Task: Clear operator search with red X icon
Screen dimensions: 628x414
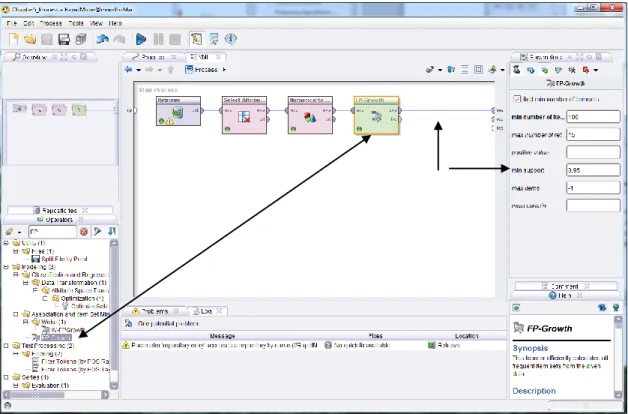Action: [84, 232]
